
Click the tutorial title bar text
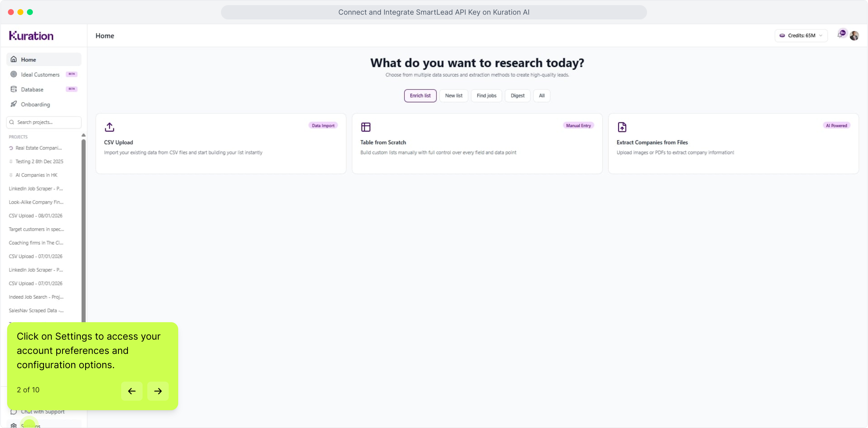point(434,12)
